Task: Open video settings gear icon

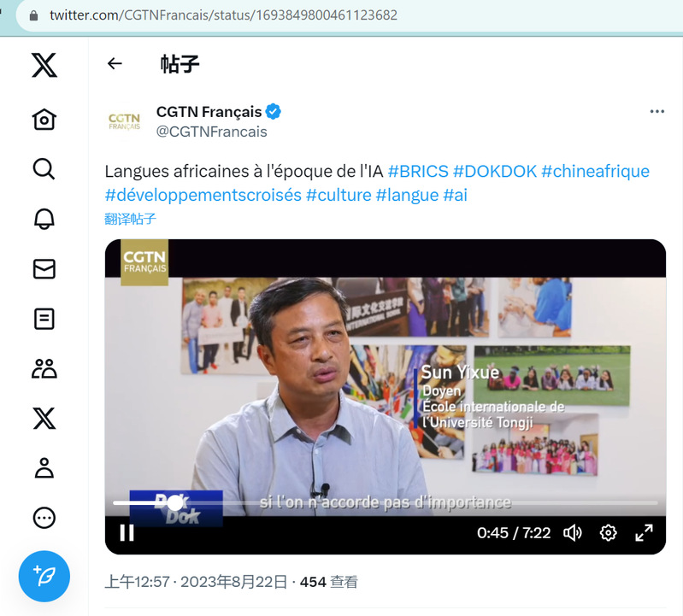Action: 608,533
